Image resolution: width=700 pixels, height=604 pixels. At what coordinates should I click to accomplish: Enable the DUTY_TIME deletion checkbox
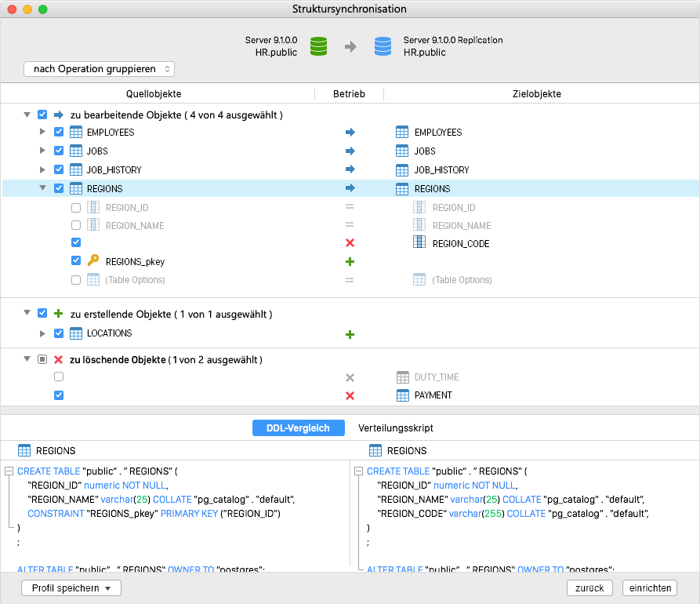[x=58, y=377]
